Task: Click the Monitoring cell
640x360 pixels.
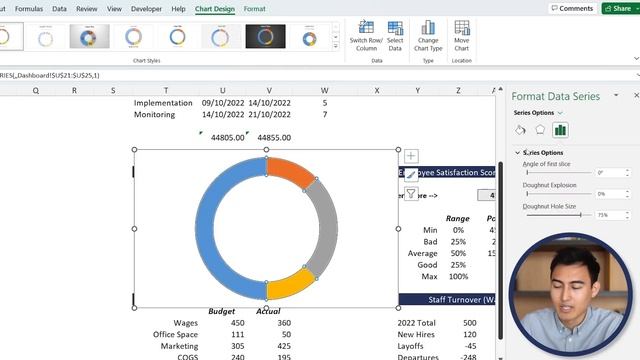Action: (x=154, y=114)
